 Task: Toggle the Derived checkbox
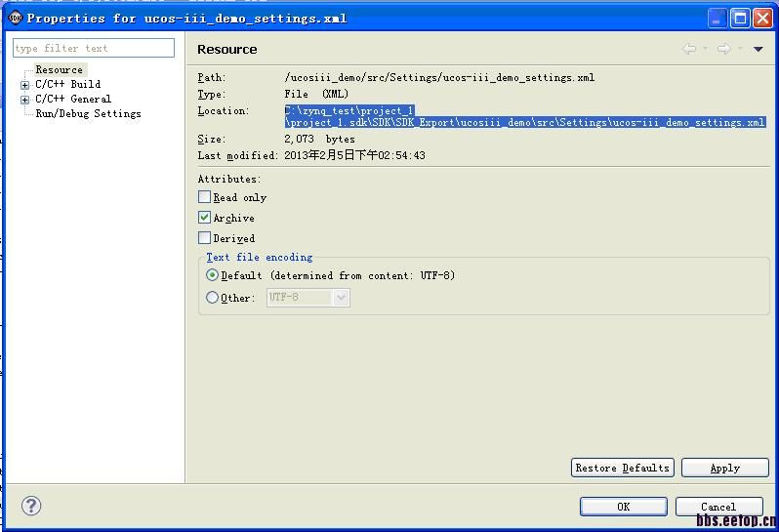pos(204,237)
